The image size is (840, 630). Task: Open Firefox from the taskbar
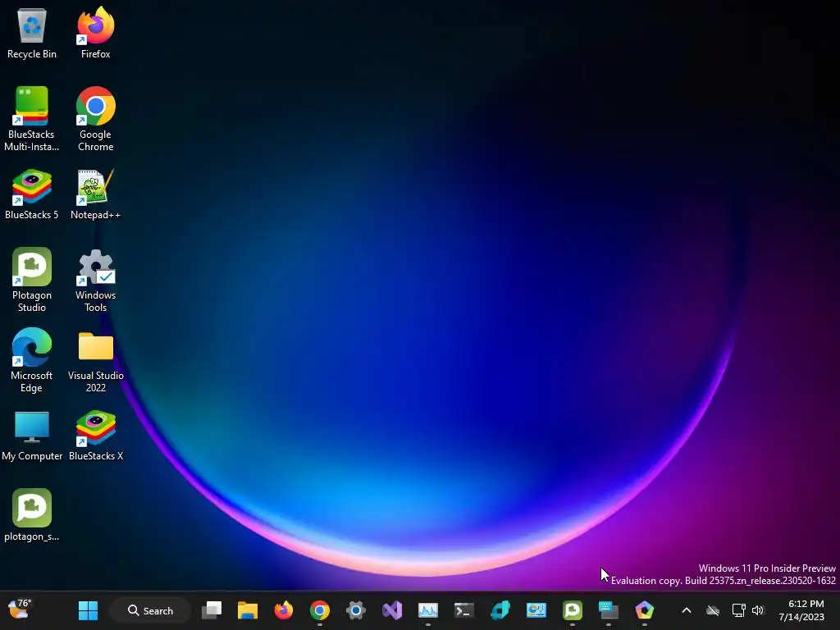[x=283, y=610]
